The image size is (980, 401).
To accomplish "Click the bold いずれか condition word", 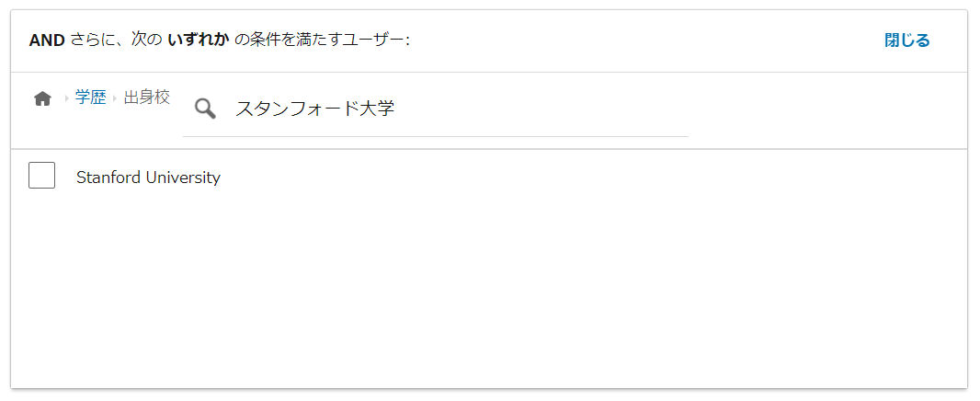I will pos(199,40).
